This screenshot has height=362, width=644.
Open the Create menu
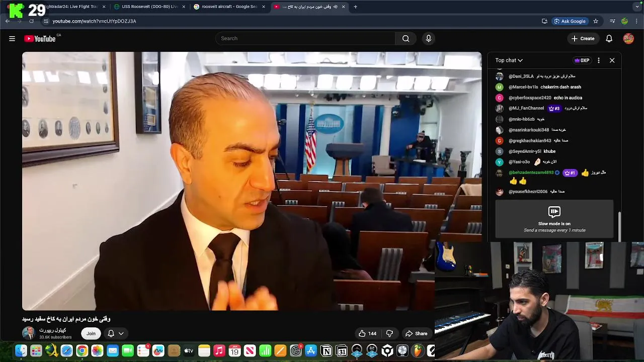pos(583,39)
